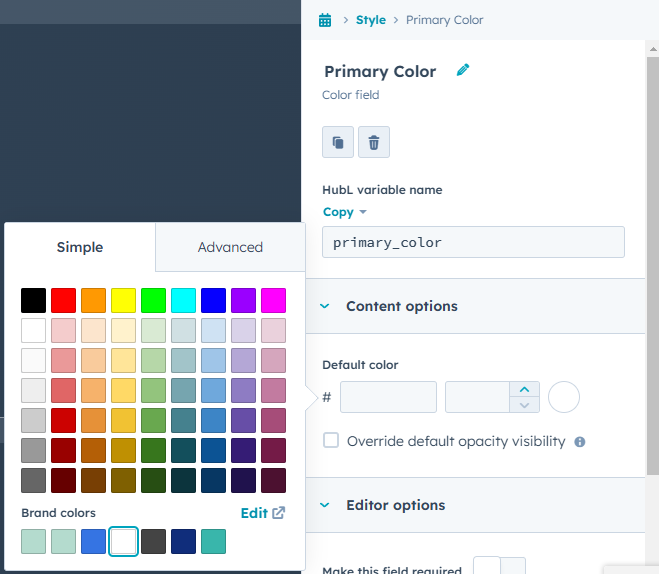Click external link icon next to Edit

279,513
